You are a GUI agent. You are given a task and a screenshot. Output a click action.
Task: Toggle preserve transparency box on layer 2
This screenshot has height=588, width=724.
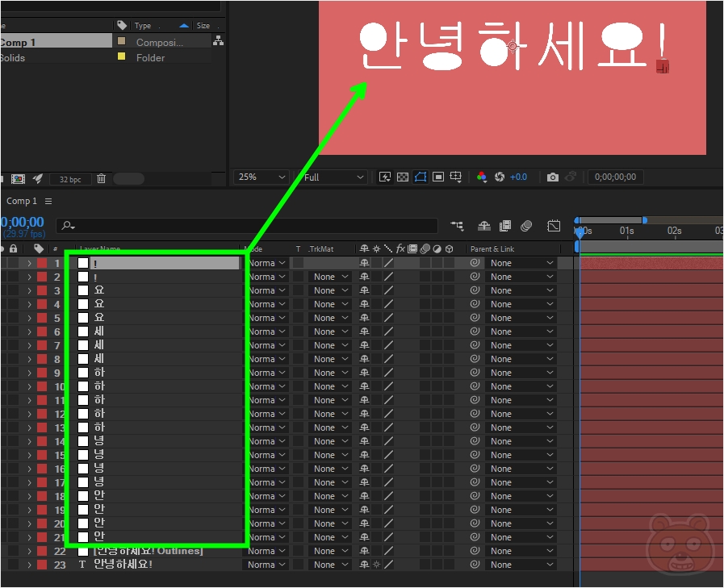299,277
